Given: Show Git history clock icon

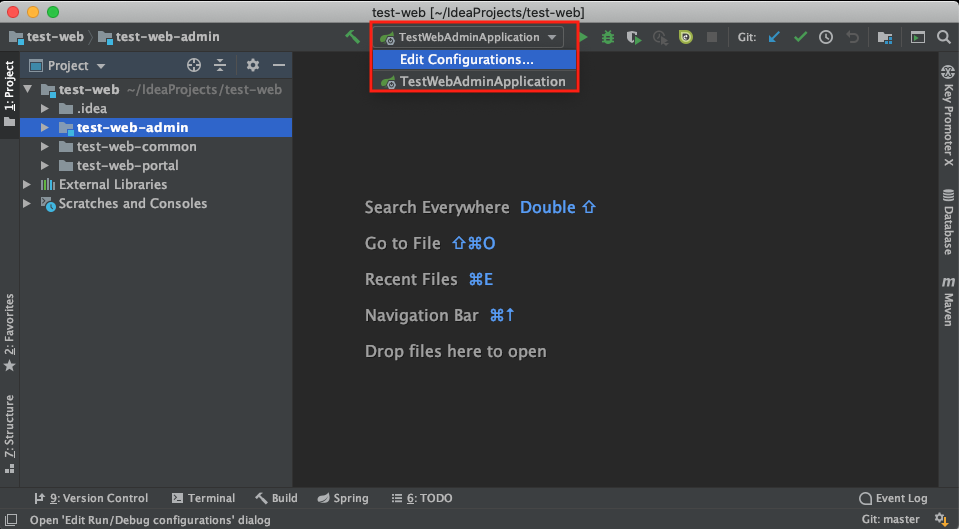Looking at the screenshot, I should pyautogui.click(x=826, y=37).
